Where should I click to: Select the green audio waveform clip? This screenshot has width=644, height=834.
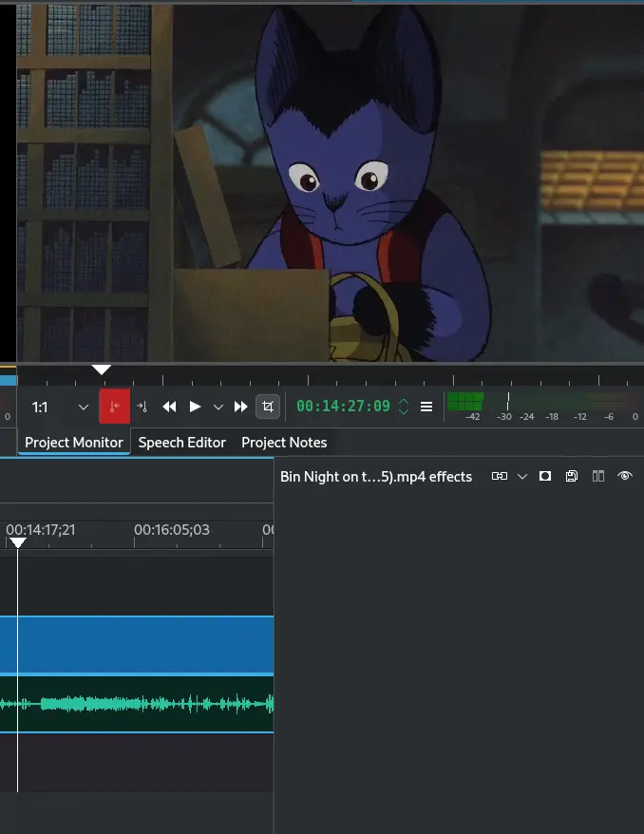pyautogui.click(x=137, y=704)
